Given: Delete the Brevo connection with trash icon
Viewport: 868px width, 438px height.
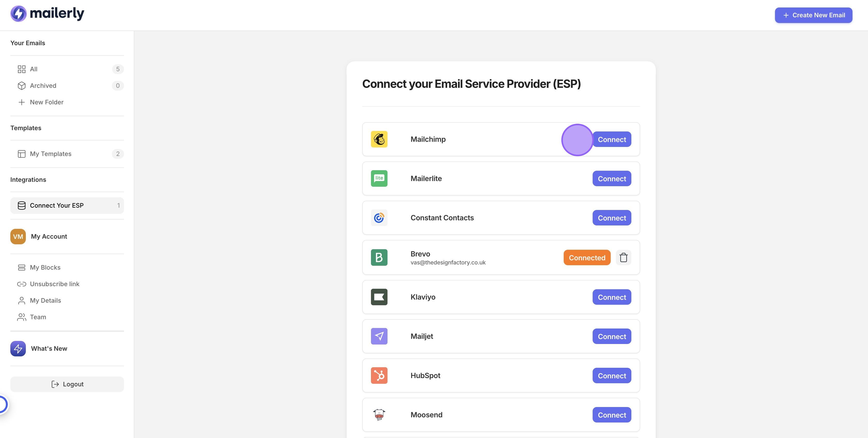Looking at the screenshot, I should tap(623, 258).
